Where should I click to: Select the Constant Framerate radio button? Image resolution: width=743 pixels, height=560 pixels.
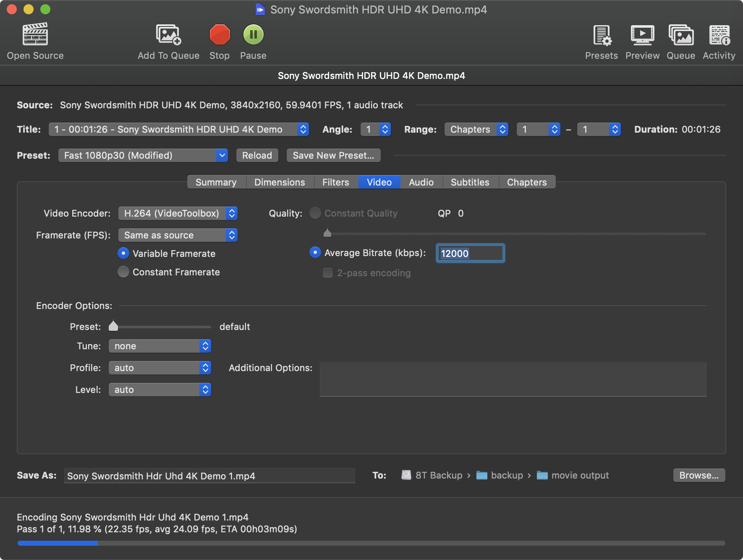click(x=123, y=272)
